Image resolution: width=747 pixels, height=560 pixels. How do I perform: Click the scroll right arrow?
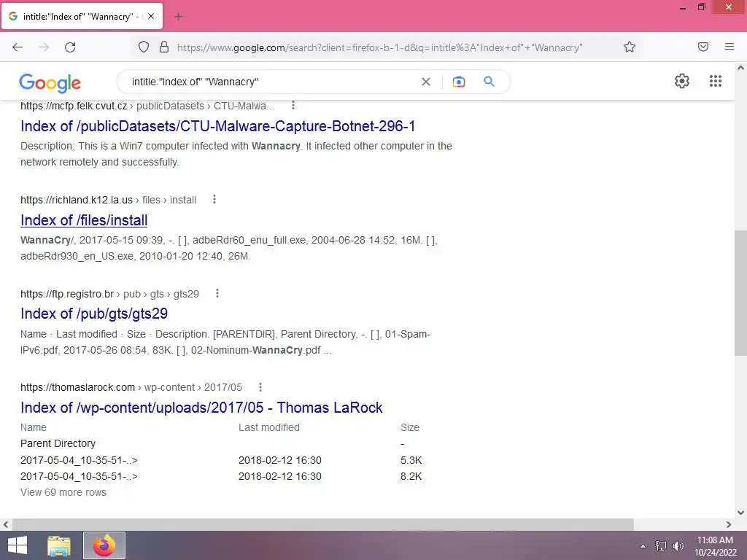[x=729, y=524]
